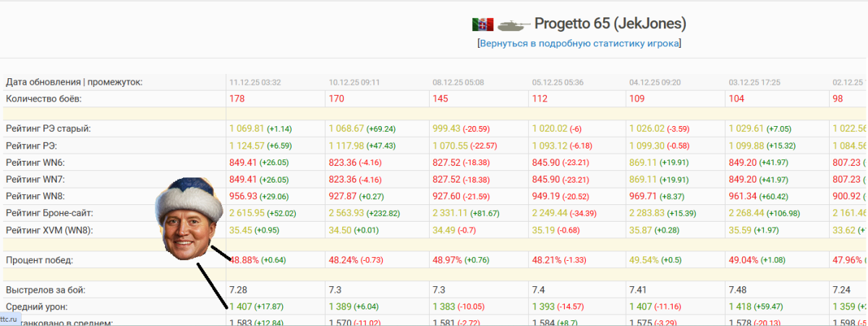Select shots per battle value '7.48'
868x326 pixels.
738,290
